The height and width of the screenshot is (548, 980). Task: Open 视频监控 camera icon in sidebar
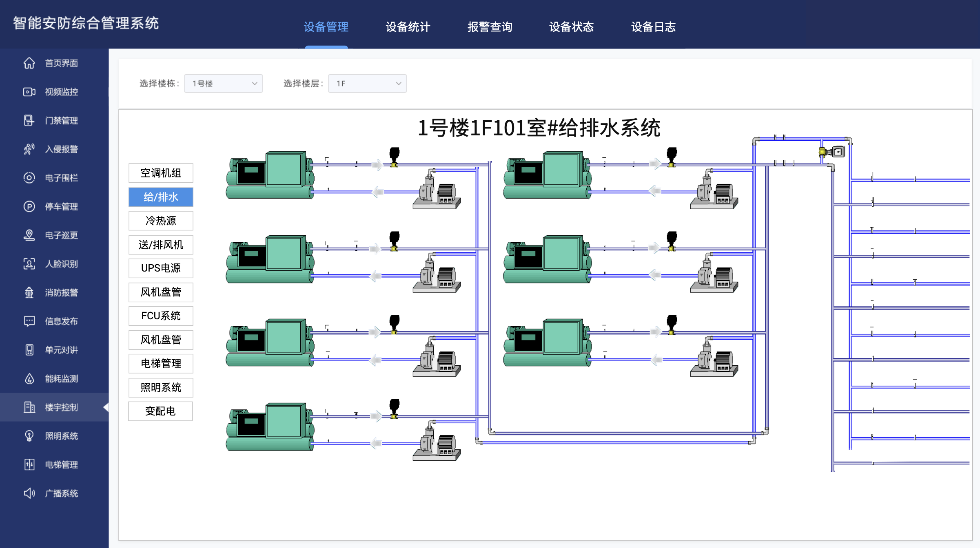29,92
